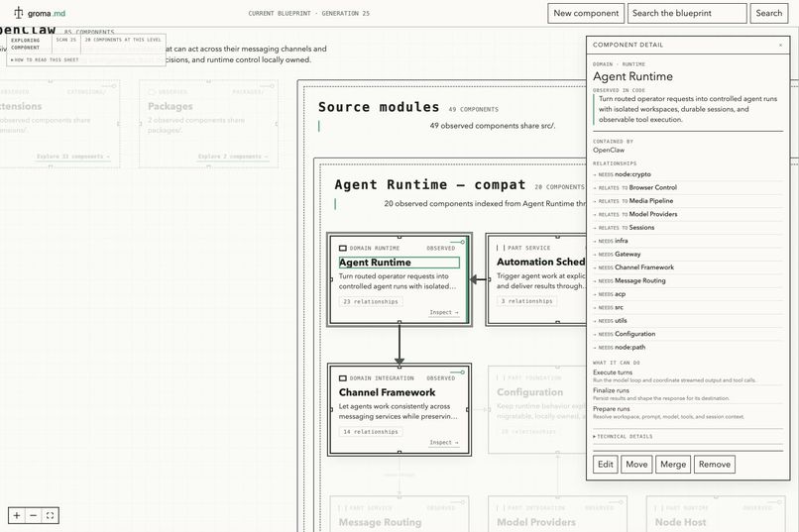Follow 'Explore 2 components' on Packages card

pos(233,157)
